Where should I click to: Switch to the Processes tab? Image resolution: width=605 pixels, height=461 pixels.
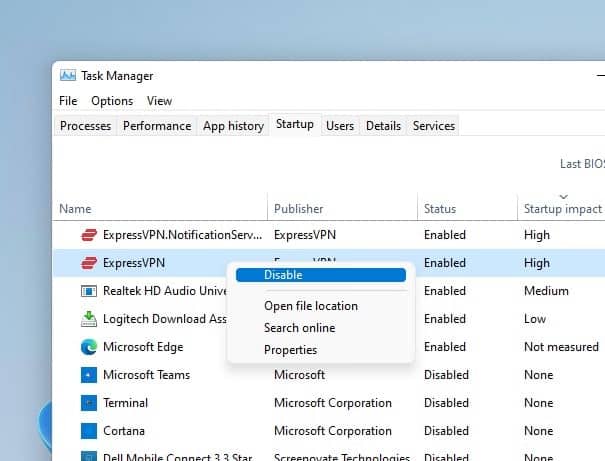[85, 126]
